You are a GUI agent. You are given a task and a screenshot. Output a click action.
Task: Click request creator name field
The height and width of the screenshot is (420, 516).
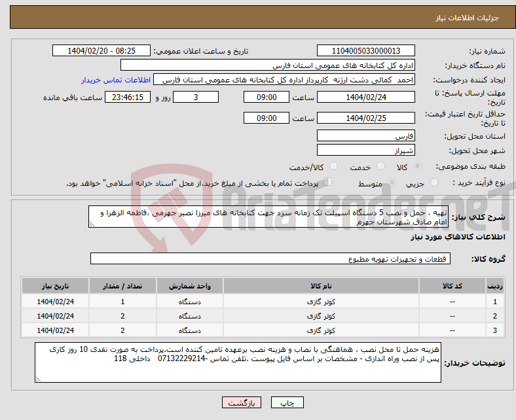tap(284, 80)
